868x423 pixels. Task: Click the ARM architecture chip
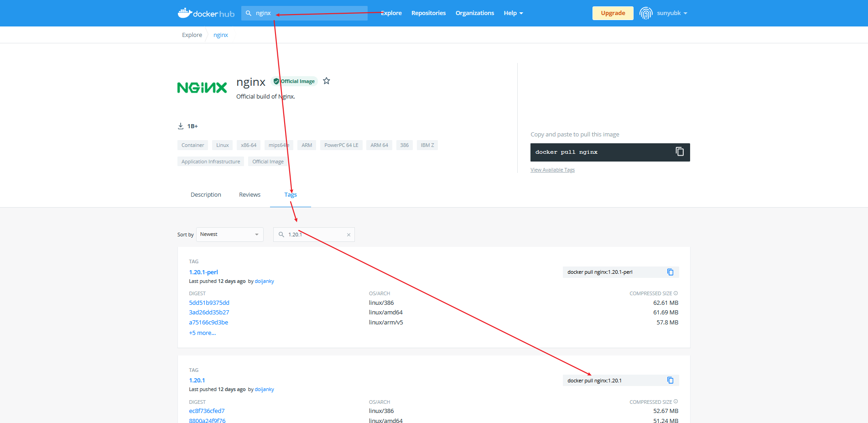[307, 145]
